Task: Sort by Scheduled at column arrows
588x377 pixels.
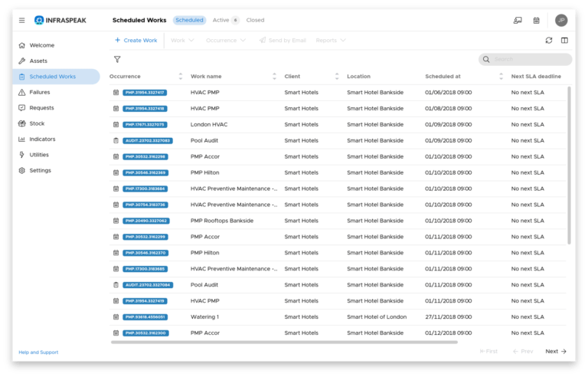Action: (x=501, y=76)
